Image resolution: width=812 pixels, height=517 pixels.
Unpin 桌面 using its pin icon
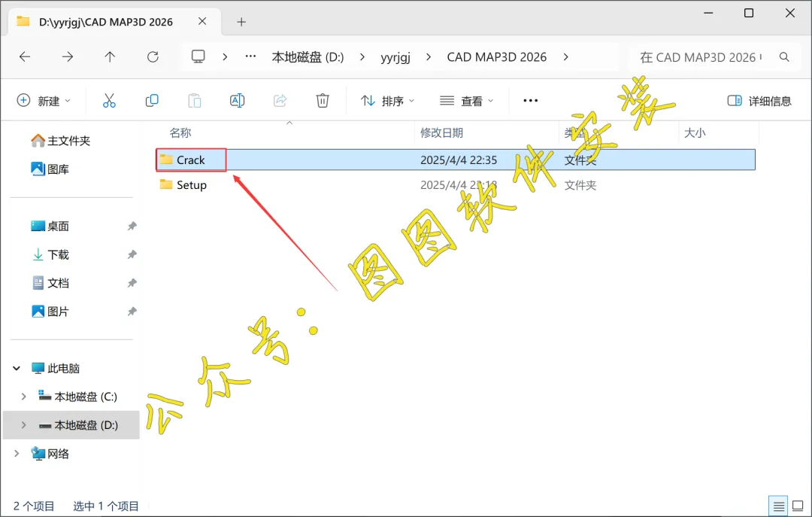tap(132, 226)
